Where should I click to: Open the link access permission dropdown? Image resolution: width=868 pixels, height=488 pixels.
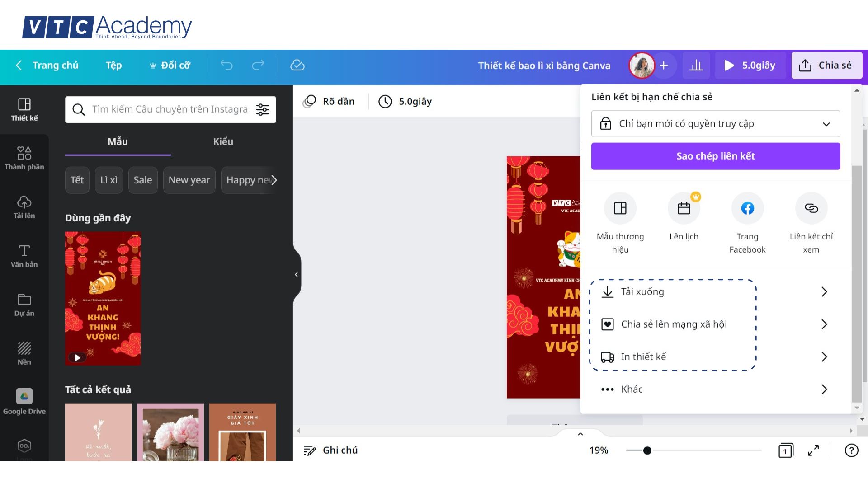pyautogui.click(x=715, y=124)
